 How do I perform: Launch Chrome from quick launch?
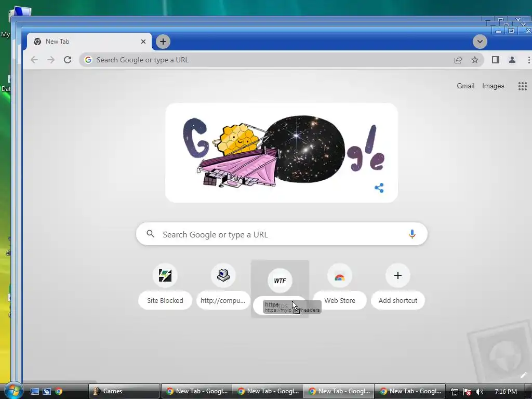59,391
